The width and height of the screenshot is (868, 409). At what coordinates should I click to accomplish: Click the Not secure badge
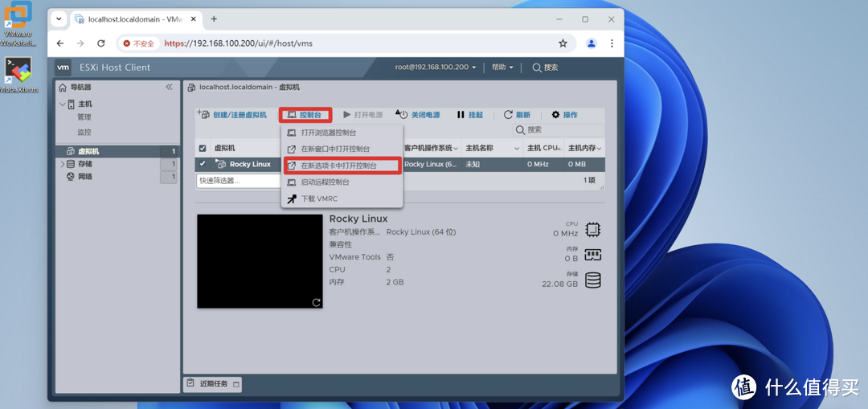[139, 43]
